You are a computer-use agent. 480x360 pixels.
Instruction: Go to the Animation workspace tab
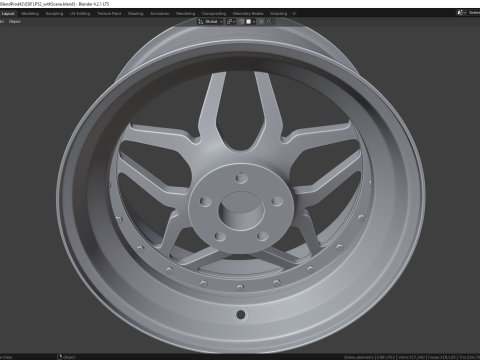click(160, 14)
